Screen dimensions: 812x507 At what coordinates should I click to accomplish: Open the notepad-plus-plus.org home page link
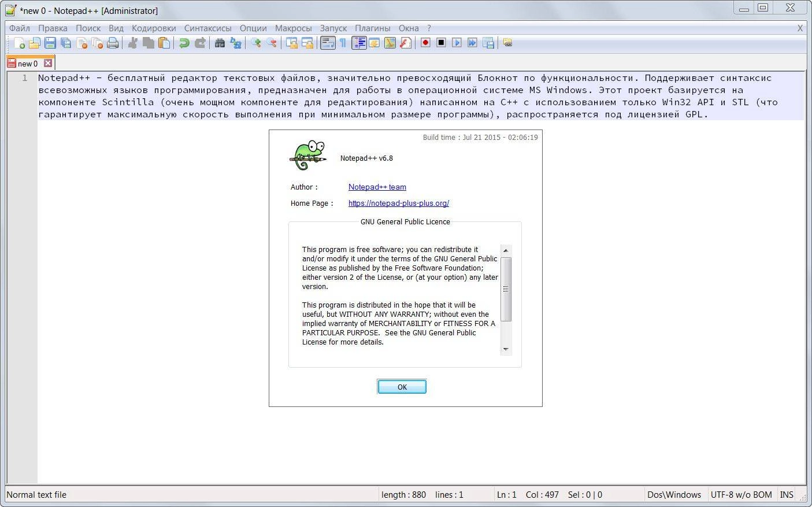(399, 203)
